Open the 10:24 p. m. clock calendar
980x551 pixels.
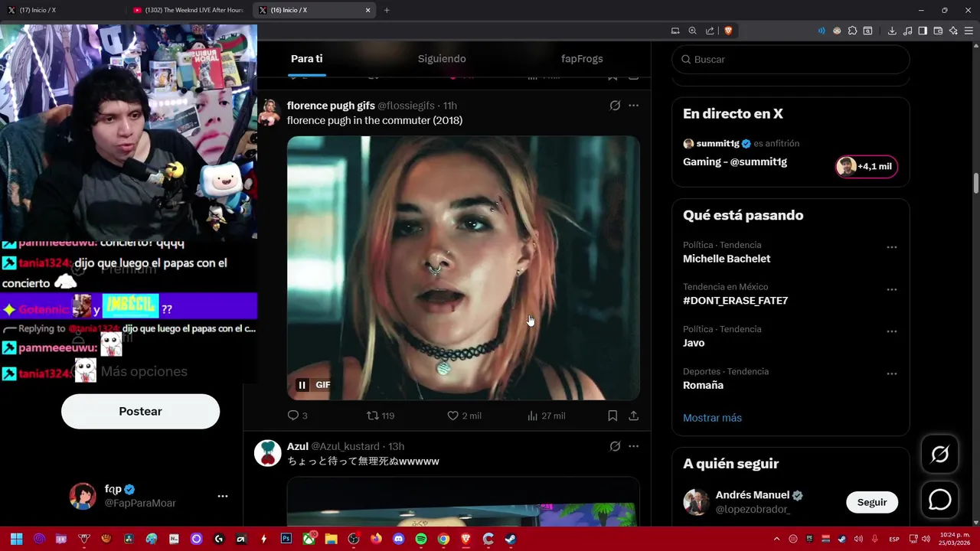954,539
